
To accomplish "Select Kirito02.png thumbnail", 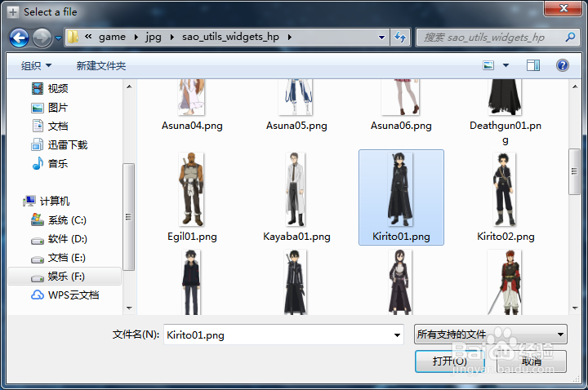I will tap(505, 189).
